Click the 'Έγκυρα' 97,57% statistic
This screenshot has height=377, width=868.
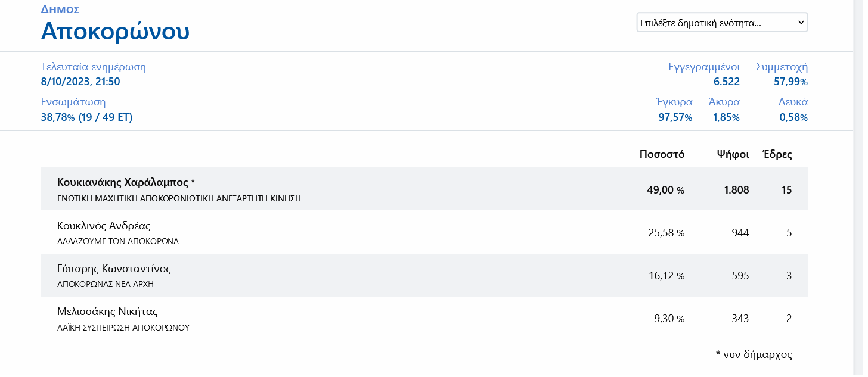tap(675, 117)
